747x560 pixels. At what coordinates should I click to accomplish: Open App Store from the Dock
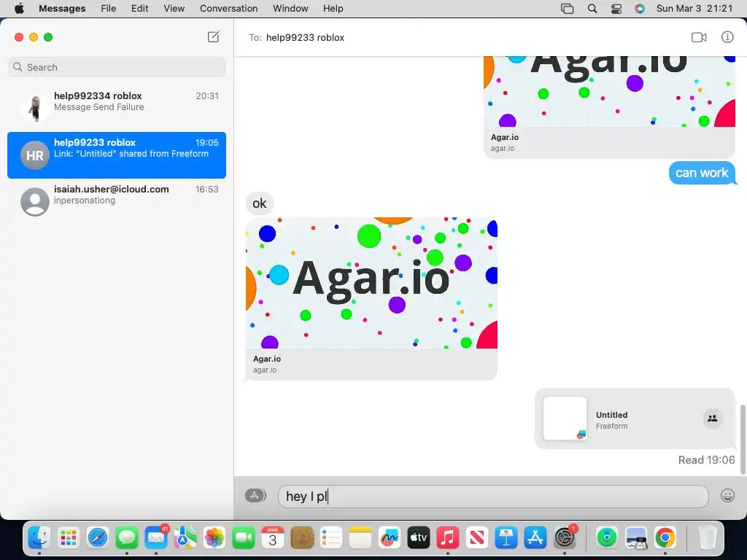535,537
